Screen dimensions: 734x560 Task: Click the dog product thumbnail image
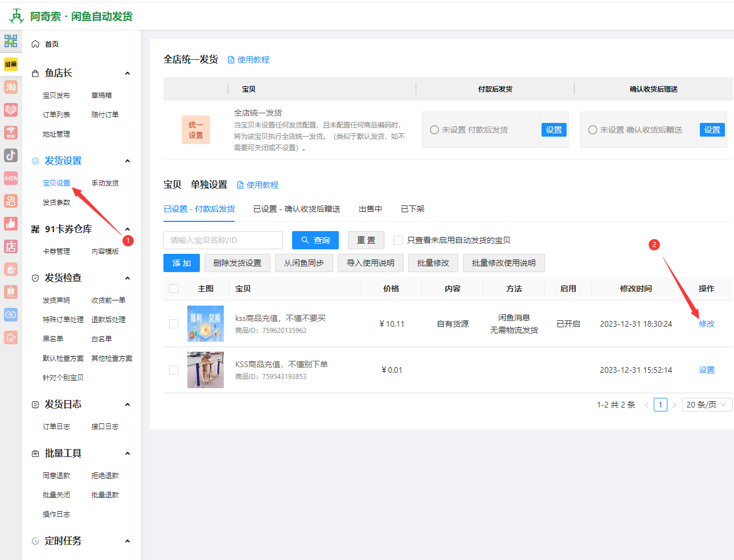pos(205,369)
